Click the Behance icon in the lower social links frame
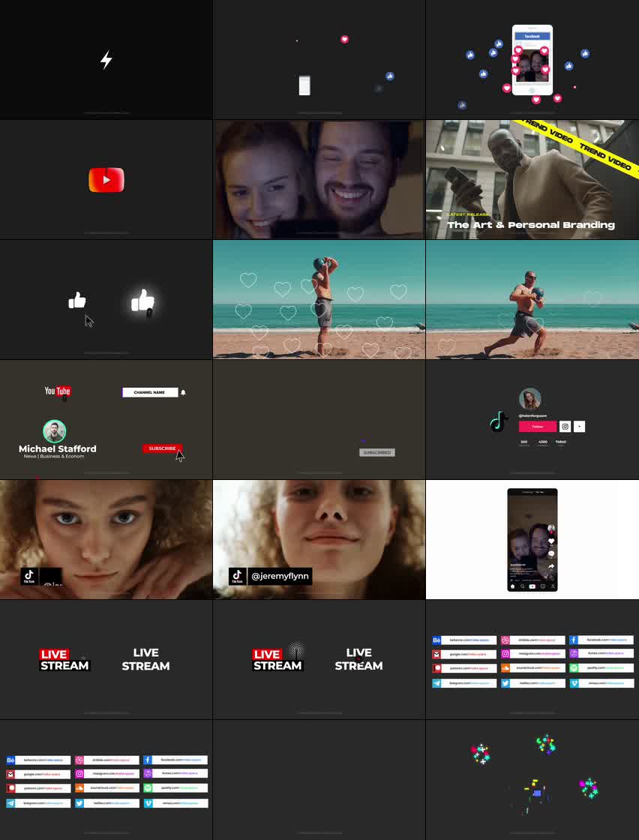The height and width of the screenshot is (840, 639). click(x=10, y=760)
